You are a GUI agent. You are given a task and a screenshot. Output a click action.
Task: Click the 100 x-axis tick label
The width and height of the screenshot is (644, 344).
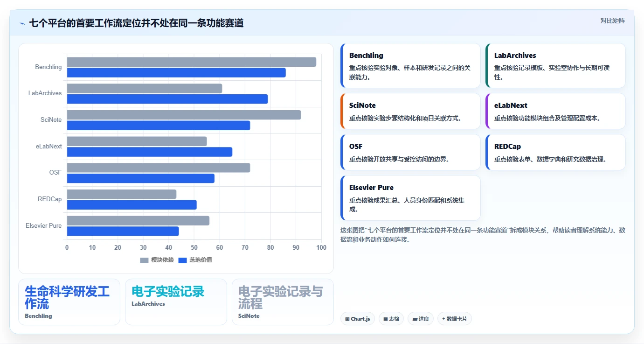[321, 247]
